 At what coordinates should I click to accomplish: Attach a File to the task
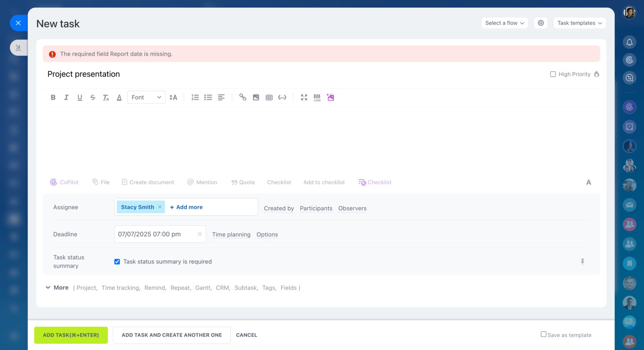click(x=101, y=182)
